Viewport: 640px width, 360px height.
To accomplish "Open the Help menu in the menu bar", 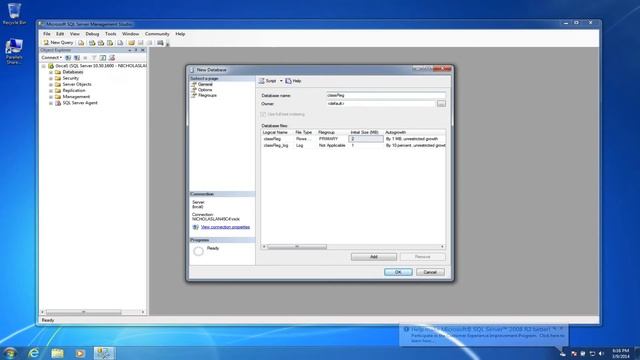I will 180,34.
